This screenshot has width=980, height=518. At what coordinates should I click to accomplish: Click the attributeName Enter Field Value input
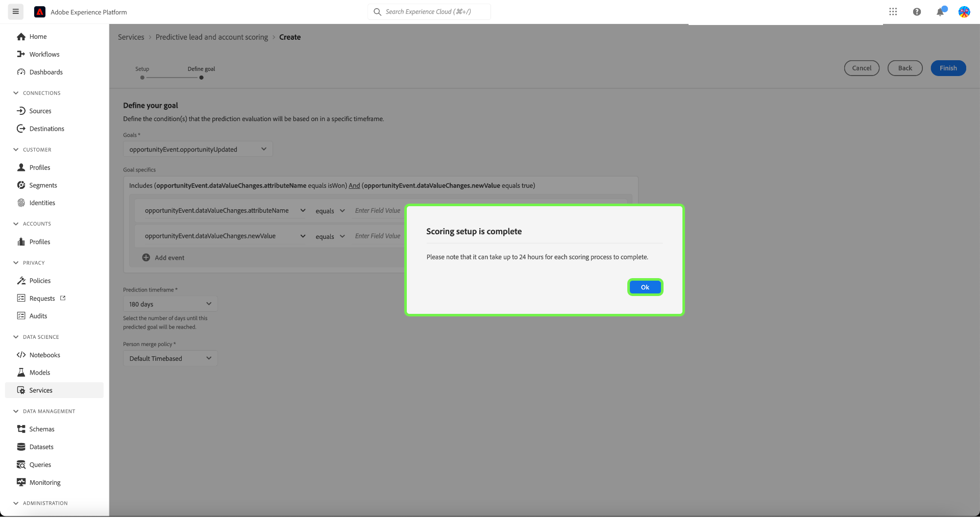[379, 211]
